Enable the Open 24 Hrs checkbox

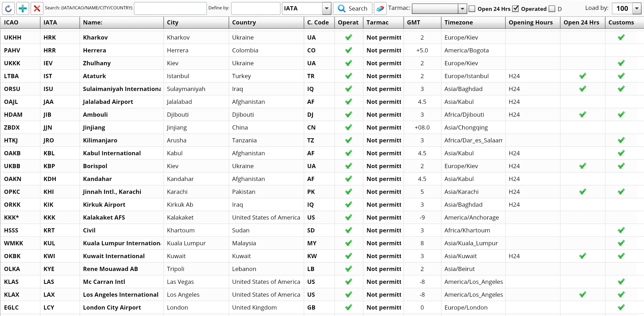[472, 8]
